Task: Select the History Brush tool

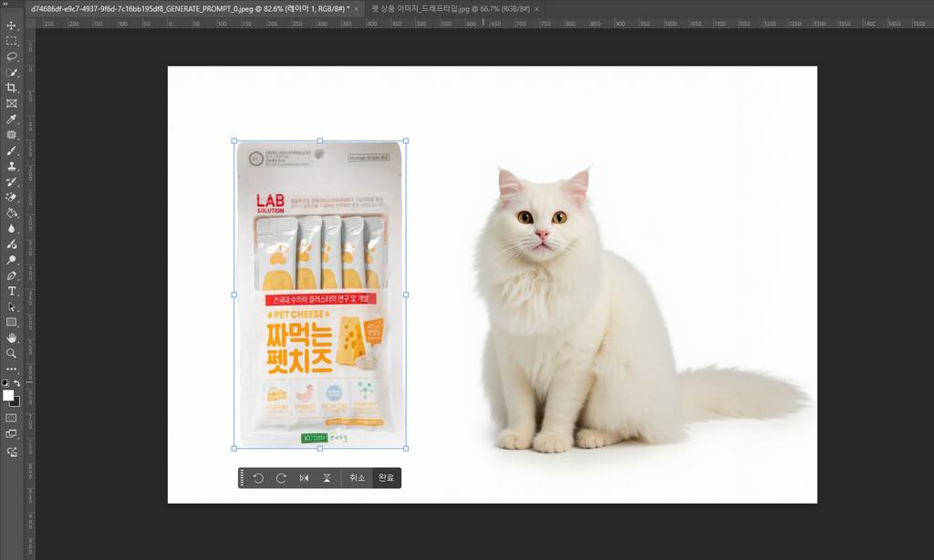Action: (11, 181)
